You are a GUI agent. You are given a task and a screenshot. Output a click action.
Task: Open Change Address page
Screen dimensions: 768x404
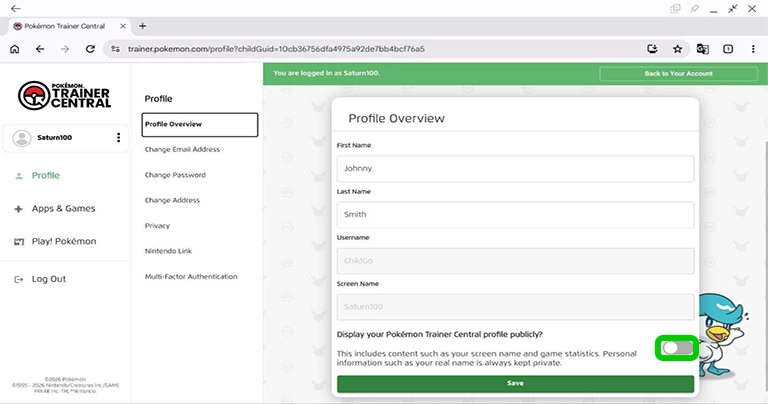(172, 200)
